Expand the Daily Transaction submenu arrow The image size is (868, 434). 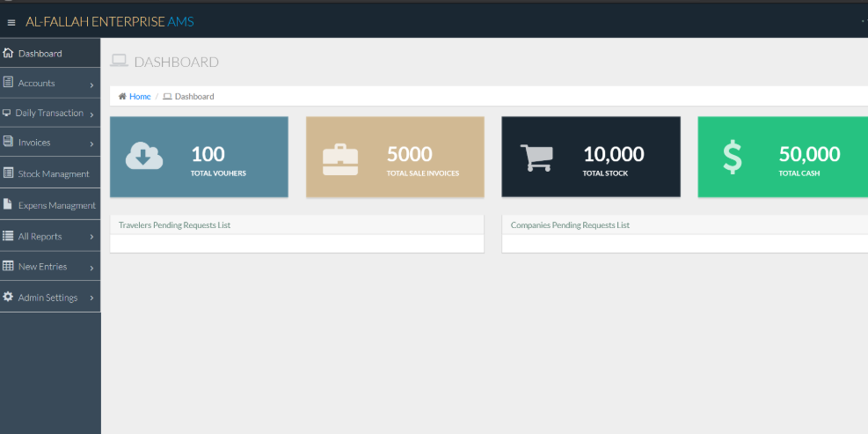[x=91, y=114]
